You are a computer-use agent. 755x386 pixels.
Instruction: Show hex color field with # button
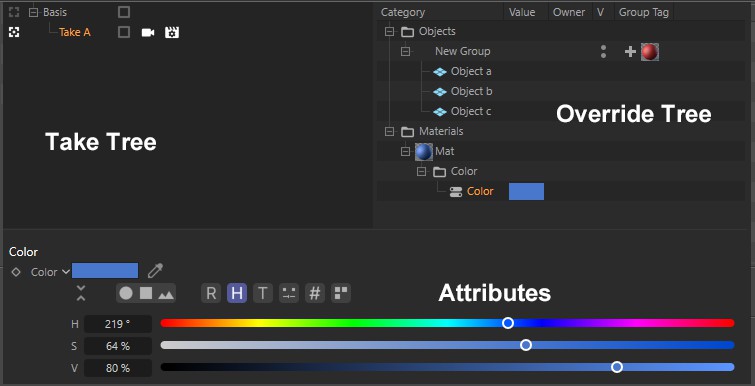pos(315,293)
